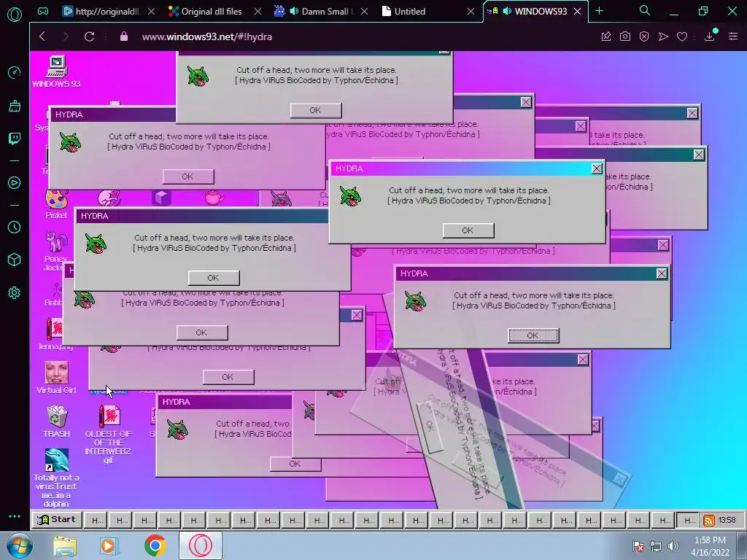Click the focused OK with dotted outline

[x=533, y=335]
